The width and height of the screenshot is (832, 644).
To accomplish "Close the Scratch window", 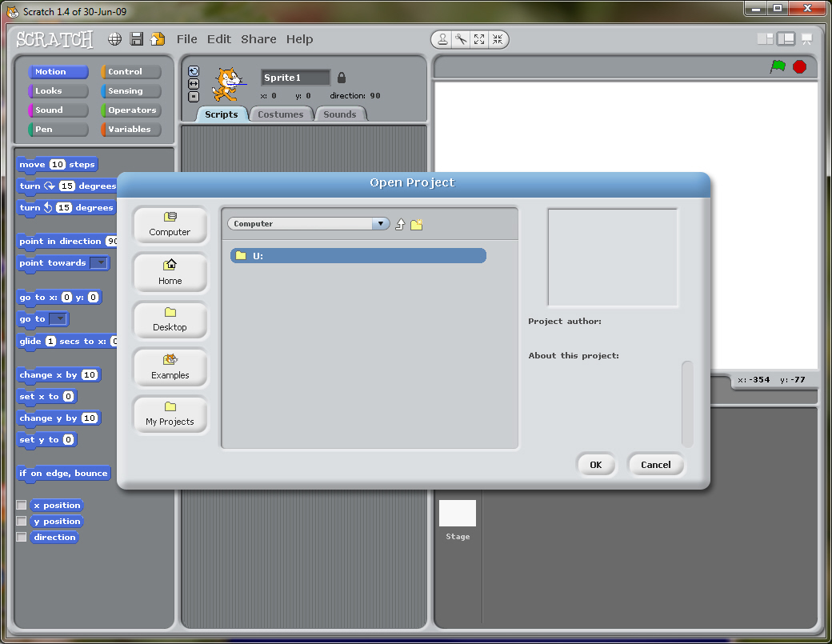I will point(807,8).
